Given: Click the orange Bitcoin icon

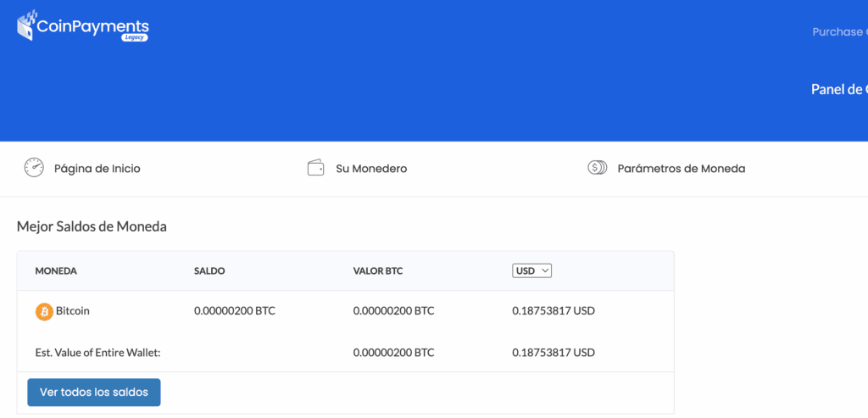Looking at the screenshot, I should click(x=44, y=312).
